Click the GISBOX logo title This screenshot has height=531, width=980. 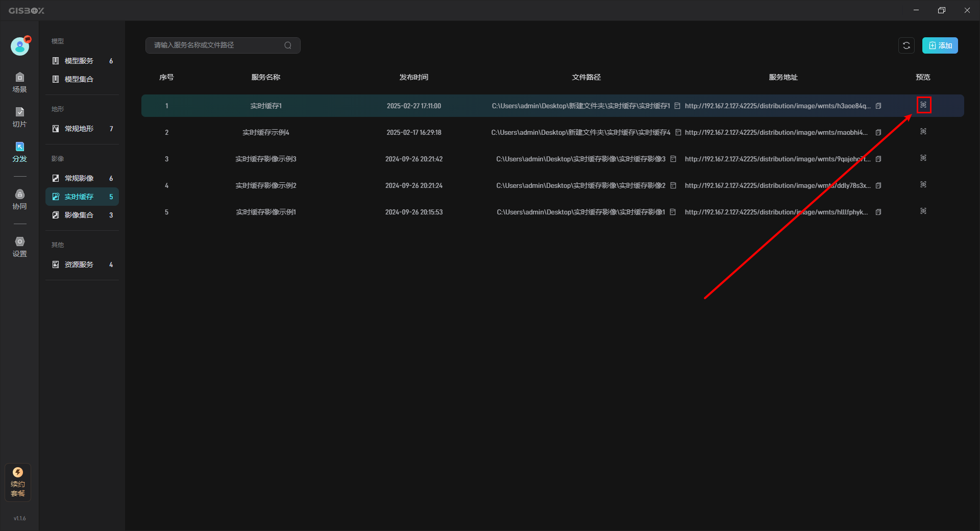[x=27, y=10]
